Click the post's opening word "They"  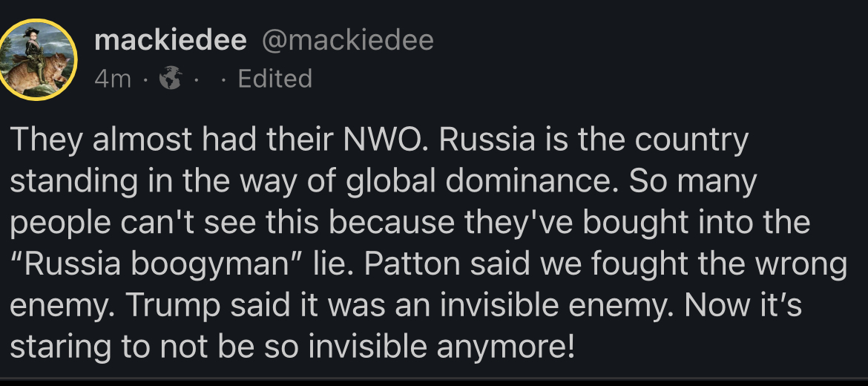tap(45, 140)
